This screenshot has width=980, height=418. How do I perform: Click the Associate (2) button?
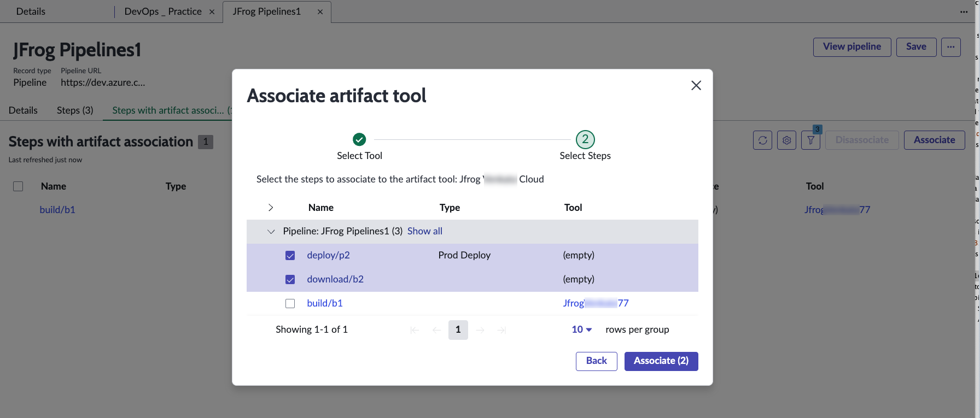[x=661, y=361]
